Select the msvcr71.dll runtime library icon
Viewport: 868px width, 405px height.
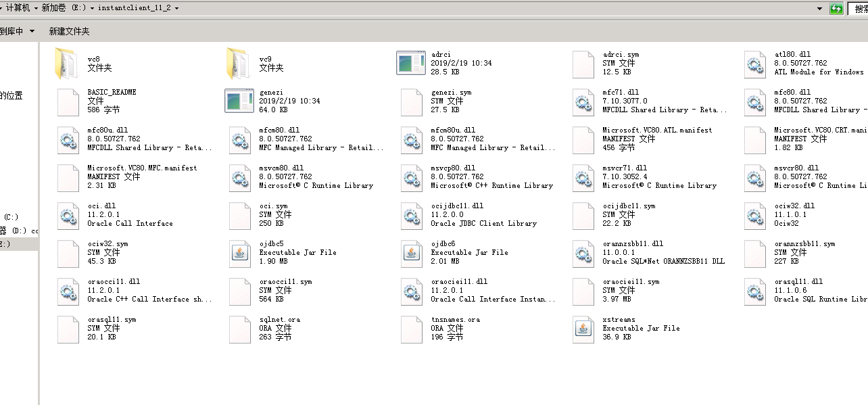point(581,177)
